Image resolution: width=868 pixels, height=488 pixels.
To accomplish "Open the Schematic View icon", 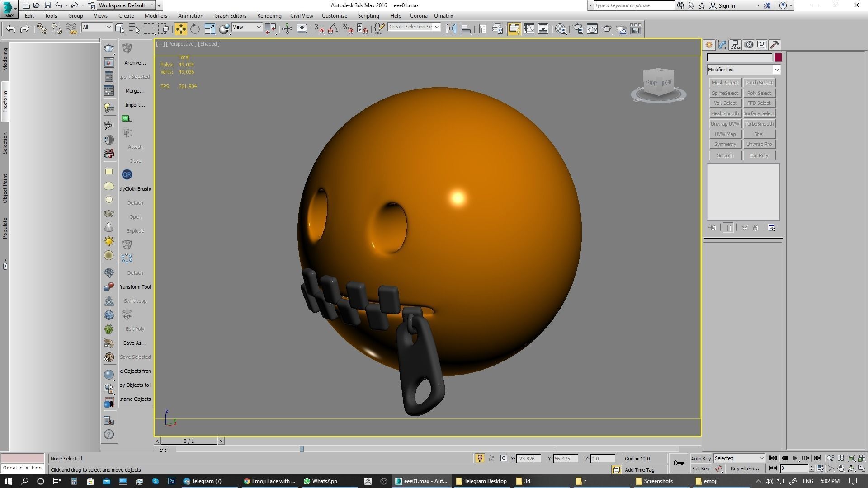I will click(x=543, y=29).
